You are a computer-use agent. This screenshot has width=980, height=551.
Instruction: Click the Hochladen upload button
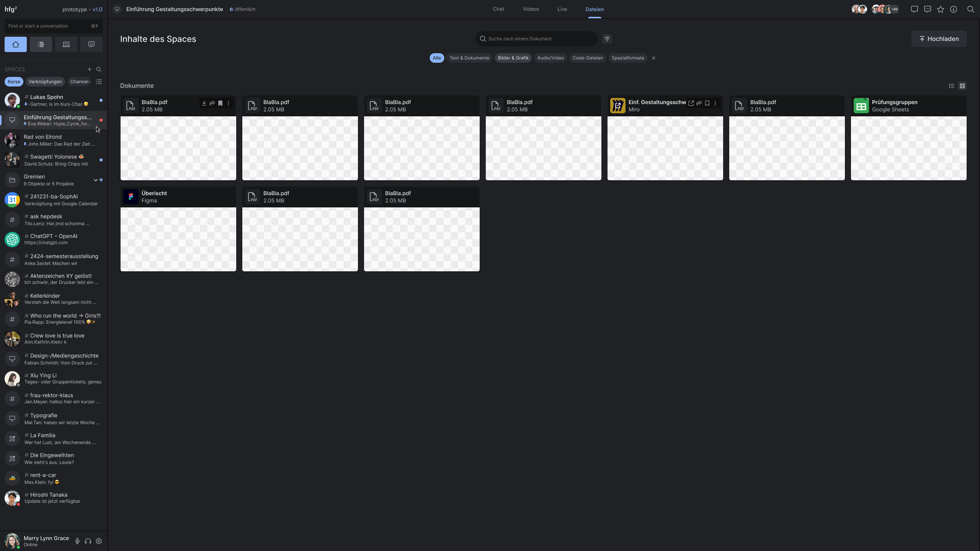(939, 39)
